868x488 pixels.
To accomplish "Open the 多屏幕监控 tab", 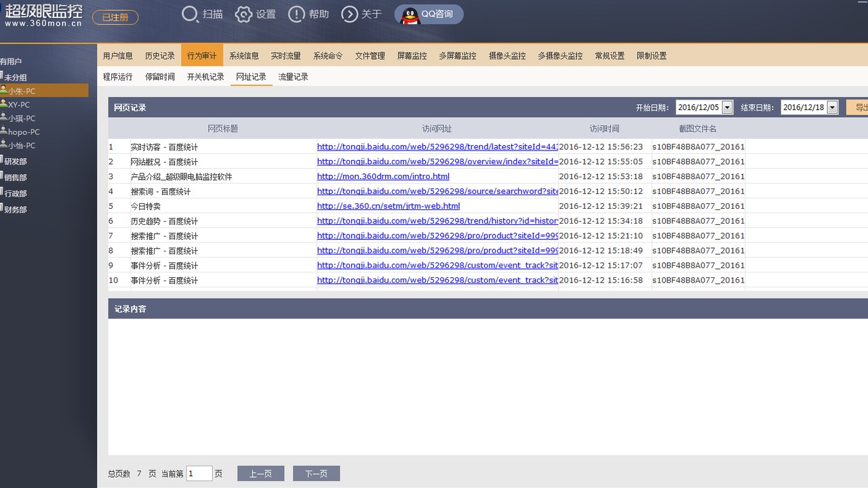I will click(x=458, y=56).
